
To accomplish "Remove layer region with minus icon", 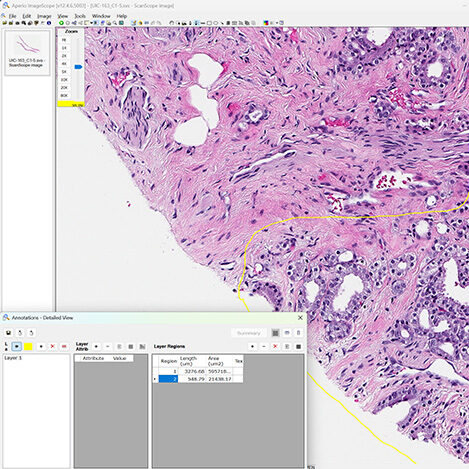I will [x=264, y=347].
